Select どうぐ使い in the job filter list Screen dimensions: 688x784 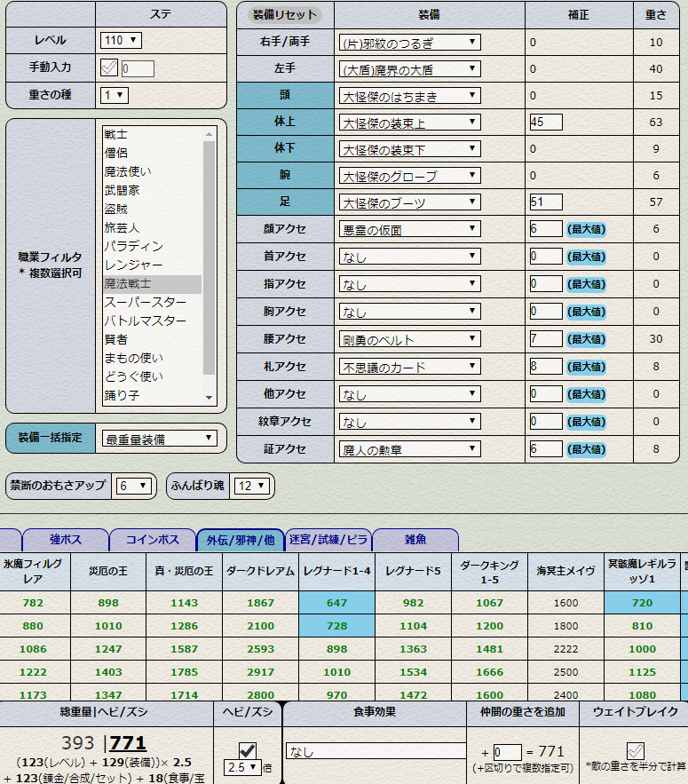point(153,376)
